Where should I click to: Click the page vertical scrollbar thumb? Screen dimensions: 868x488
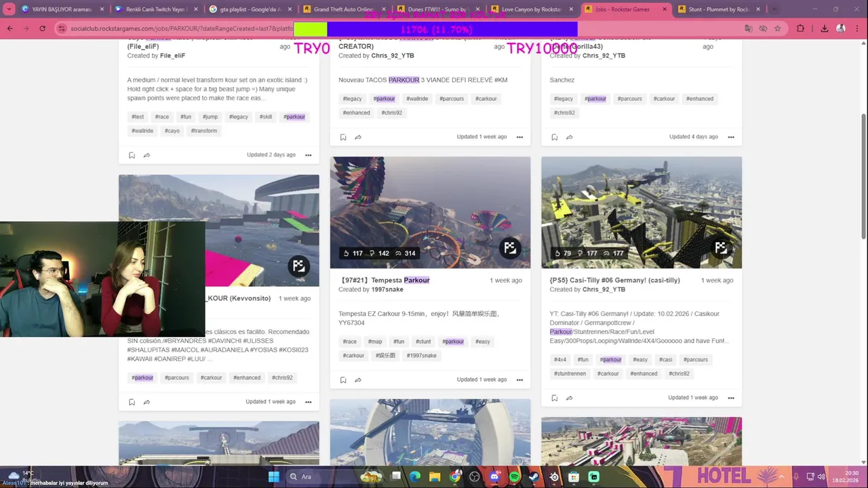point(863,175)
